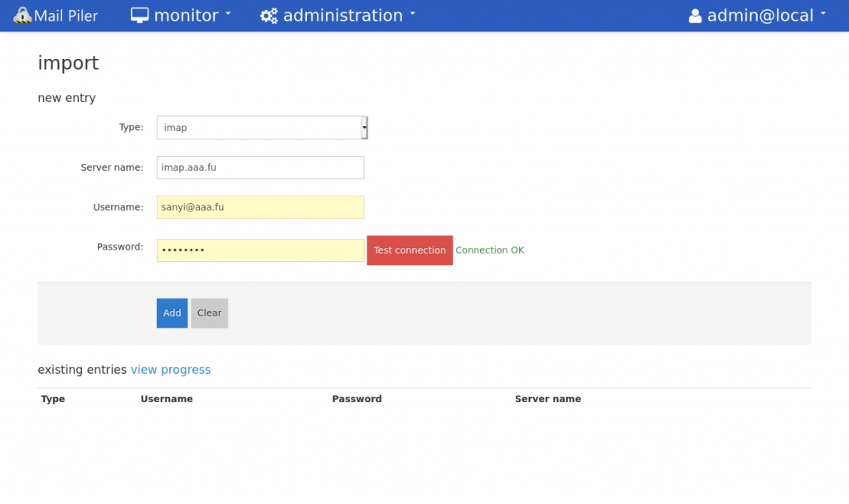Open the administration dropdown menu

tap(338, 15)
